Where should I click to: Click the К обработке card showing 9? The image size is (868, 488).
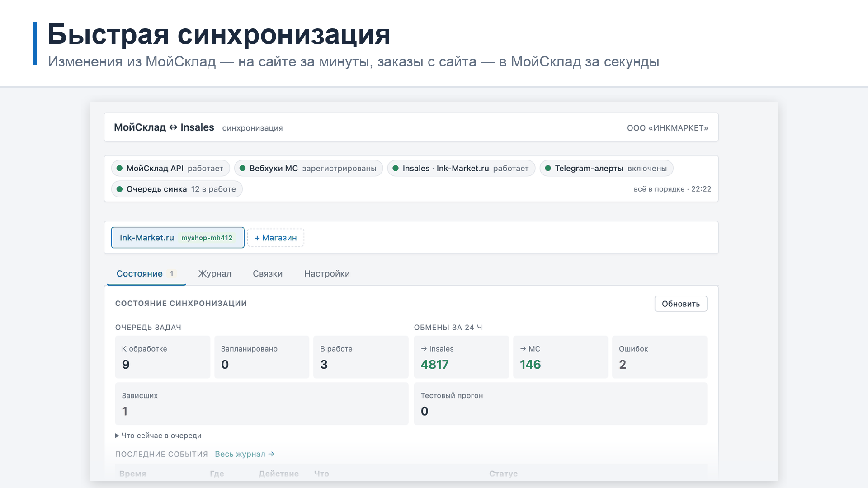163,357
